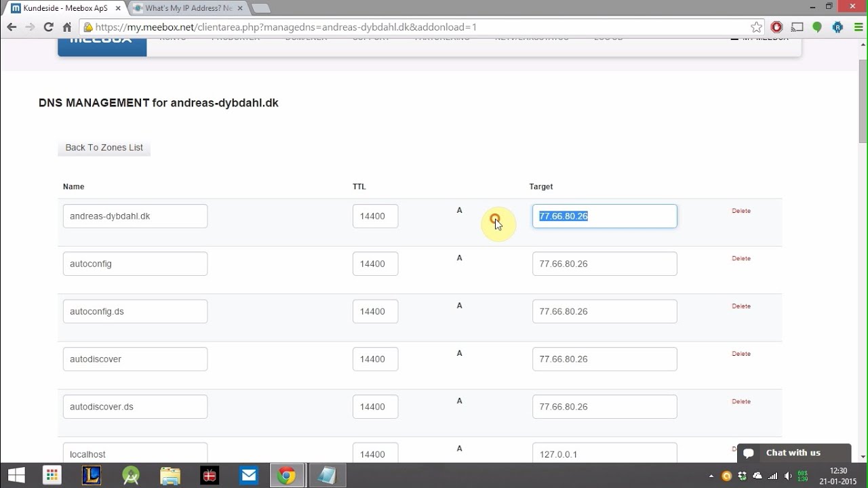Image resolution: width=868 pixels, height=488 pixels.
Task: Open the Mail app from the taskbar
Action: (249, 475)
